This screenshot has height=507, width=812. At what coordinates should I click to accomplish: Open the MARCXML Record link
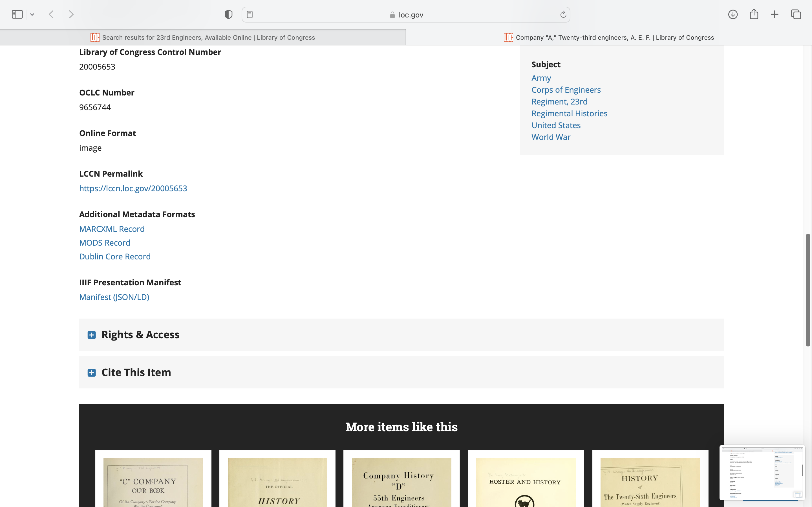[x=112, y=229]
